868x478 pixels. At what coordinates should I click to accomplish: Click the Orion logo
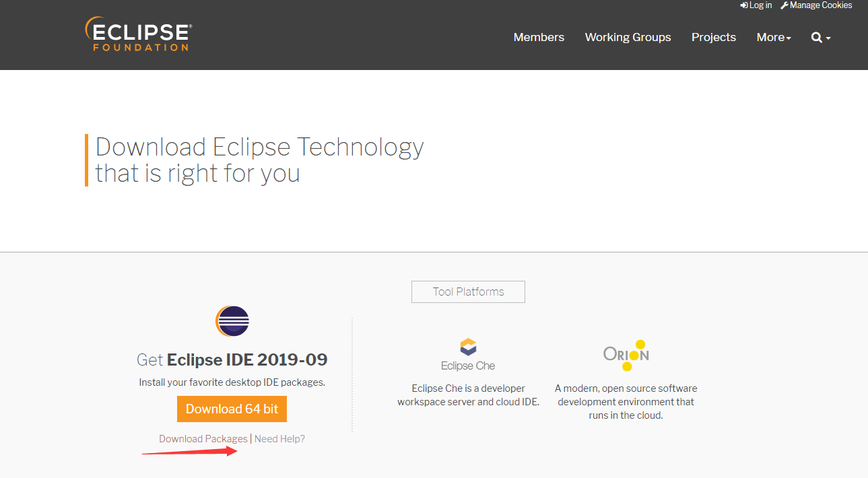(626, 355)
